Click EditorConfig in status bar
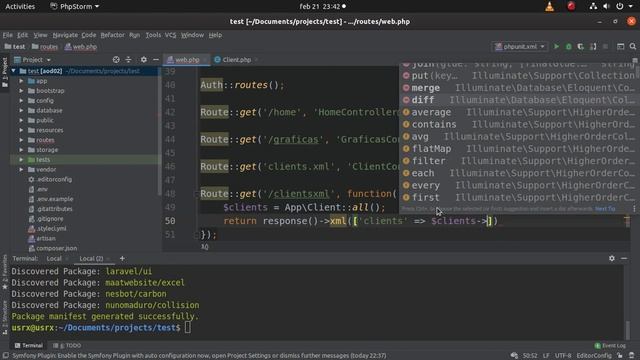The image size is (640, 360). click(x=594, y=356)
